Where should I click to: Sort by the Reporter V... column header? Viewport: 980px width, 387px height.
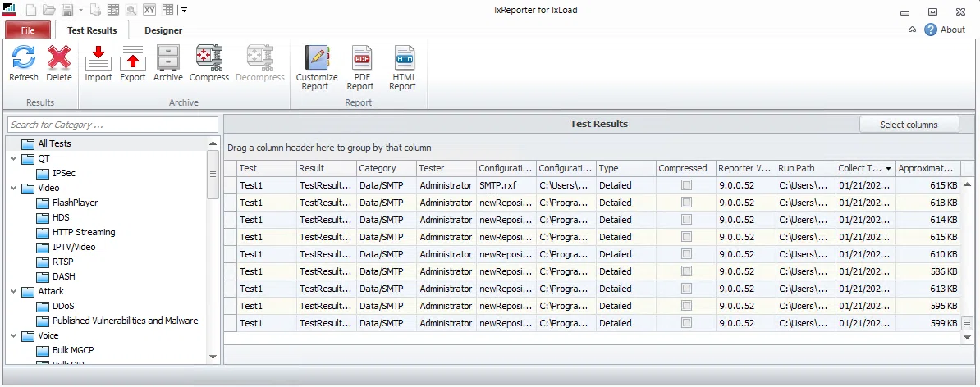pyautogui.click(x=746, y=168)
